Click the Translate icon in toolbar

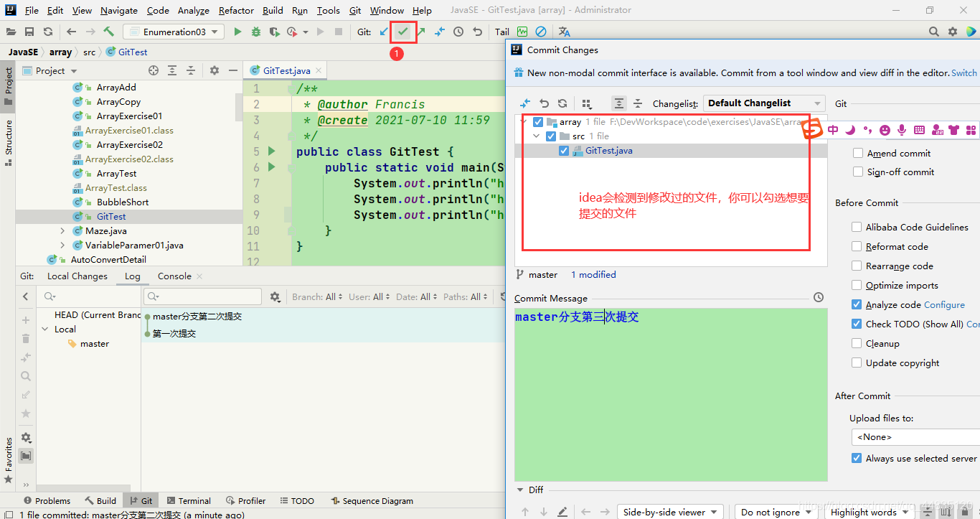click(565, 32)
